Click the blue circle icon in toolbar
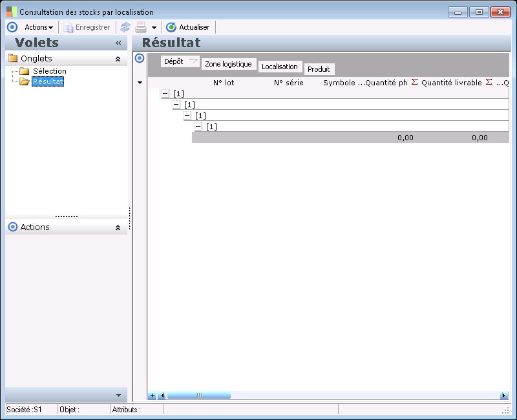Image resolution: width=517 pixels, height=420 pixels. pos(12,27)
